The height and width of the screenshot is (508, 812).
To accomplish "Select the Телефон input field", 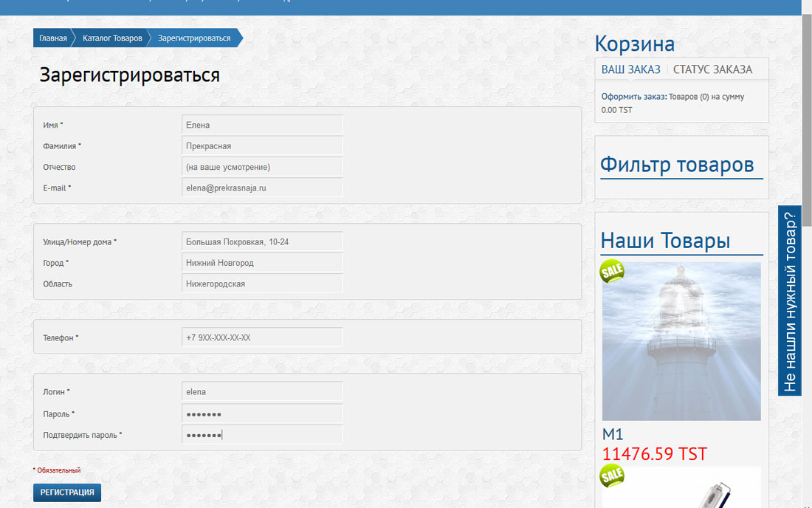I will click(x=262, y=337).
